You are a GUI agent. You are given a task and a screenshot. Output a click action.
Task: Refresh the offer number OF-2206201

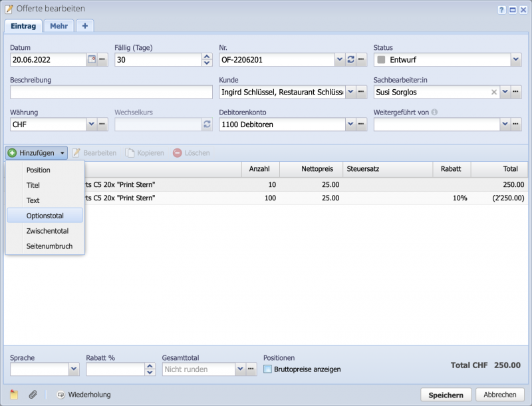click(x=350, y=59)
